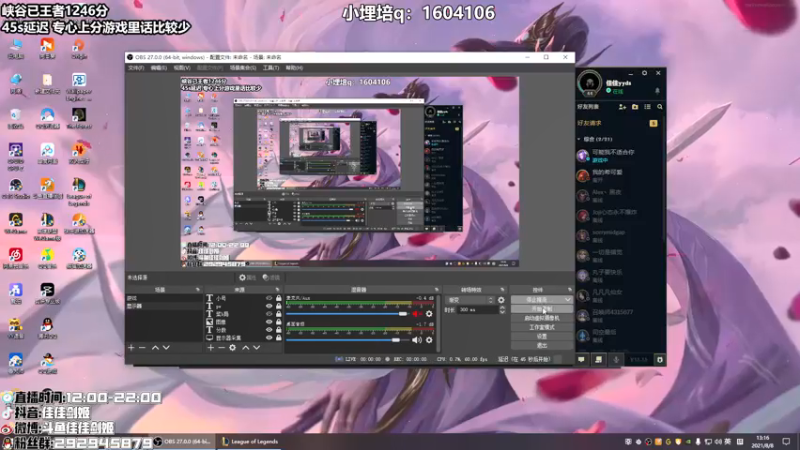The image size is (800, 450).
Task: Open dropdown arrow on 停止推流 button
Action: [567, 299]
